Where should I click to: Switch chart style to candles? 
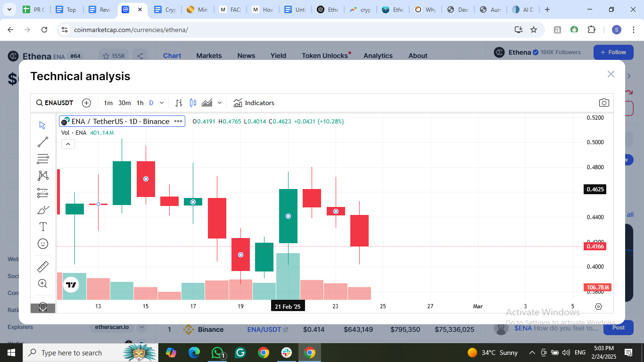click(x=193, y=103)
